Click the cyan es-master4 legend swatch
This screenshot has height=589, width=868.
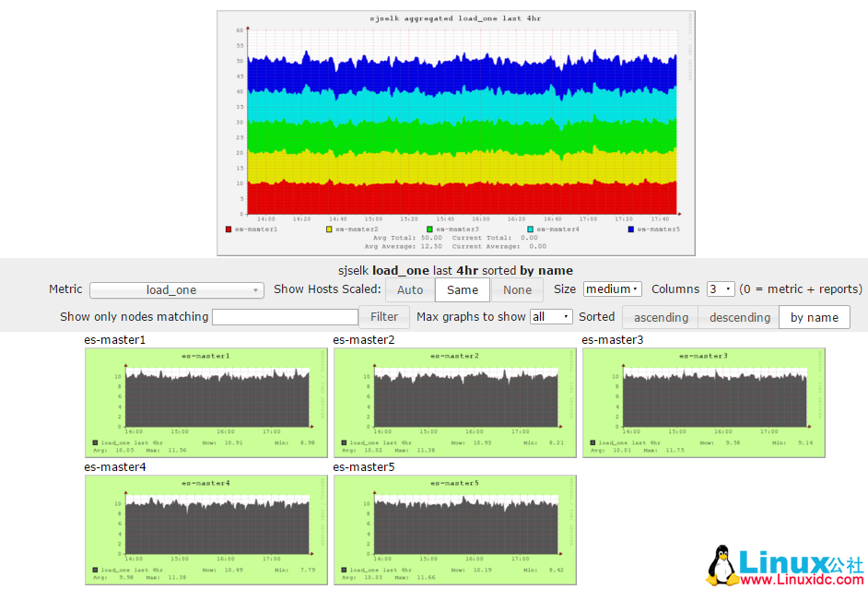click(530, 229)
